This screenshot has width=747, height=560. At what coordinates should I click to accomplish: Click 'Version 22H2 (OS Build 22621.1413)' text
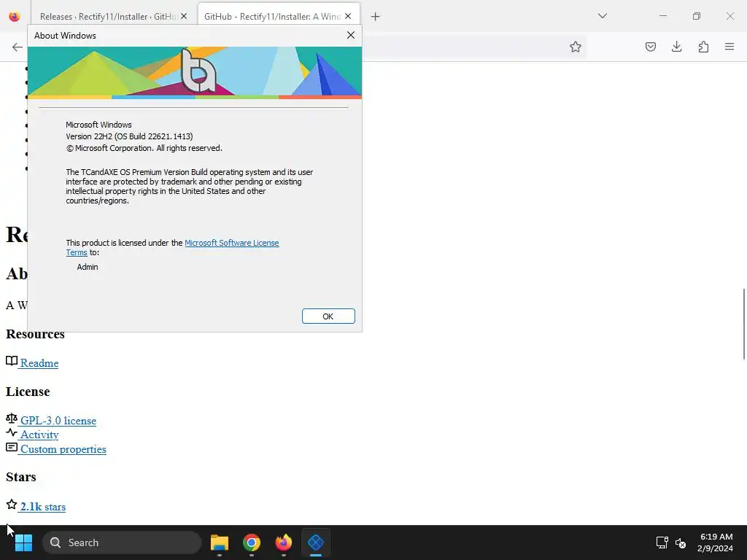pyautogui.click(x=129, y=136)
